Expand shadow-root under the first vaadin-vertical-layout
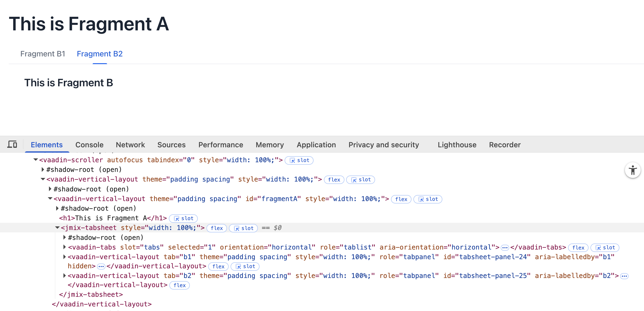Image resolution: width=644 pixels, height=311 pixels. point(50,189)
